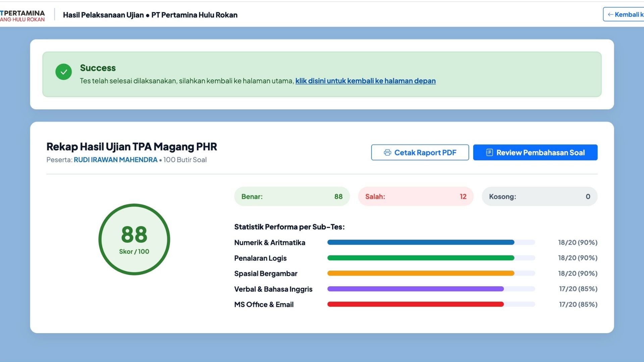Click the Kosong: 0 gray pill
The image size is (644, 362).
coord(540,196)
